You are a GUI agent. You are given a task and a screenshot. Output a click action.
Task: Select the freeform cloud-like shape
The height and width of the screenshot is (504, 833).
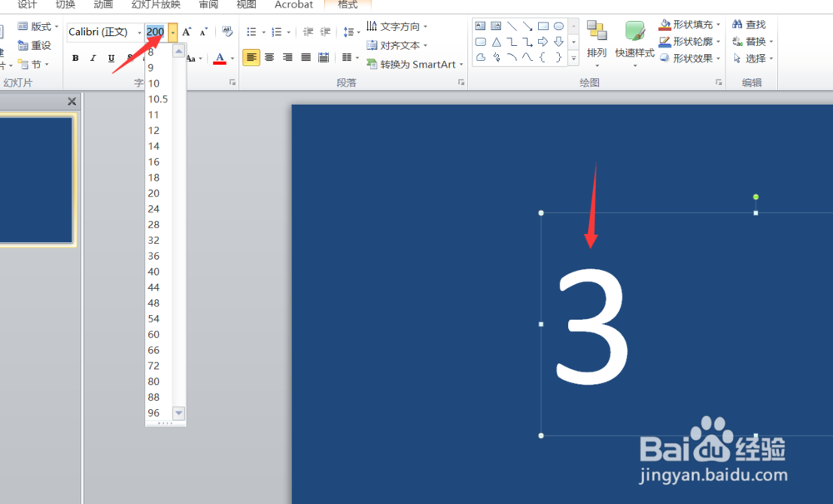481,57
